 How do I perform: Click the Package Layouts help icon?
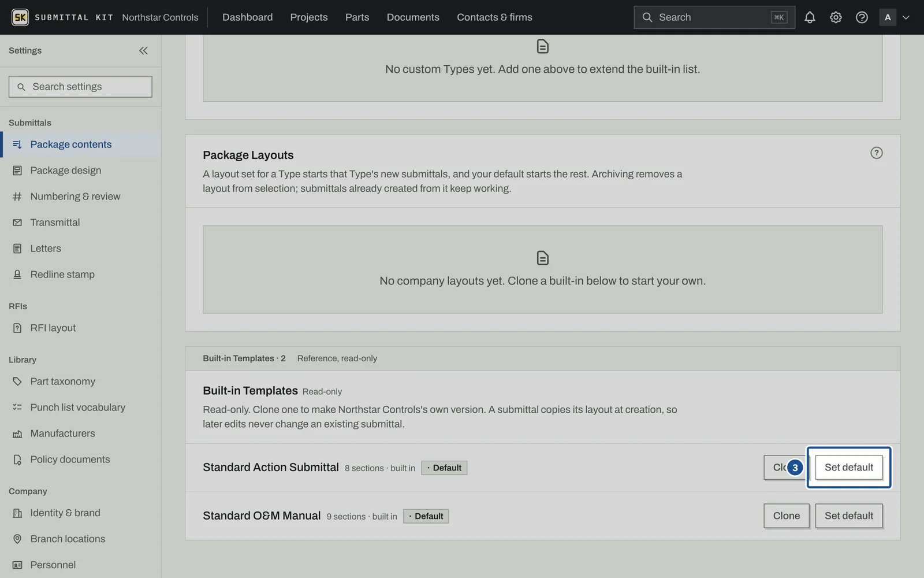(876, 153)
